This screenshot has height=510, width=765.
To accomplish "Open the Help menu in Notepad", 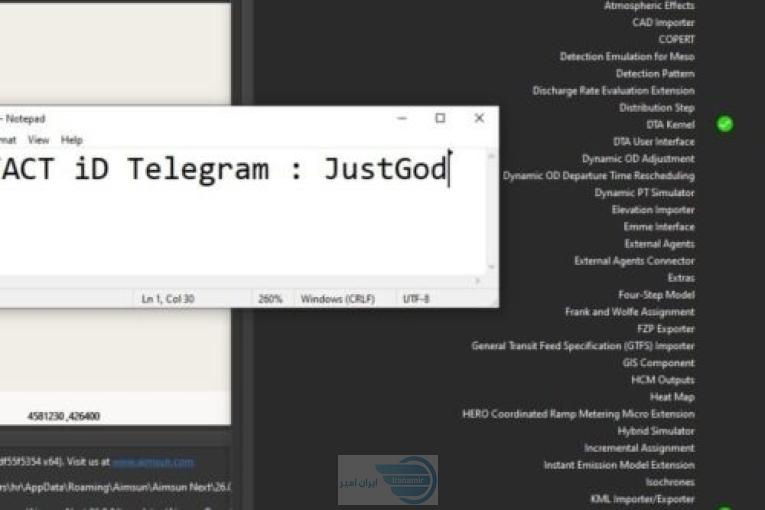I will pyautogui.click(x=71, y=140).
